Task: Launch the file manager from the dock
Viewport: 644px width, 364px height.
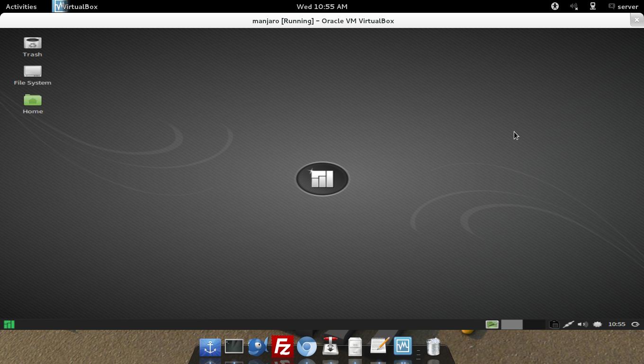Action: [355, 346]
